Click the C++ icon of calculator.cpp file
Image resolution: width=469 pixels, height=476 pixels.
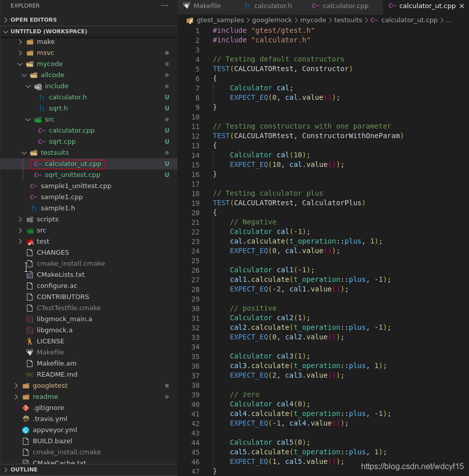42,131
